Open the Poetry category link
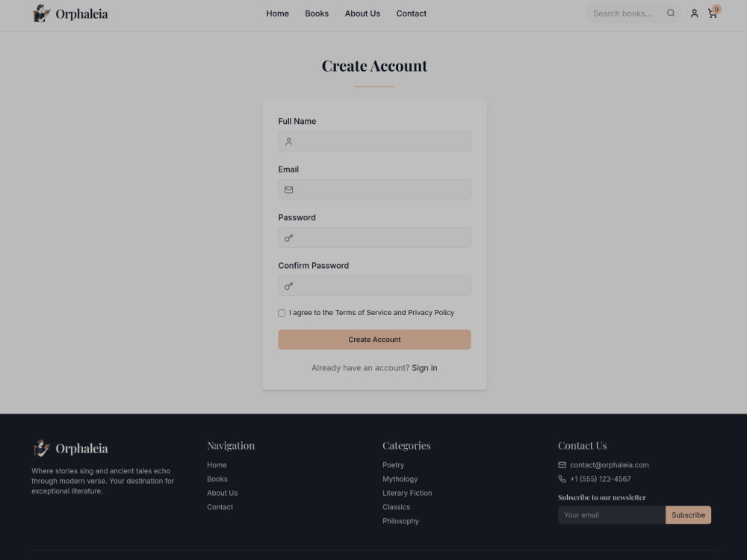The image size is (747, 560). tap(393, 465)
